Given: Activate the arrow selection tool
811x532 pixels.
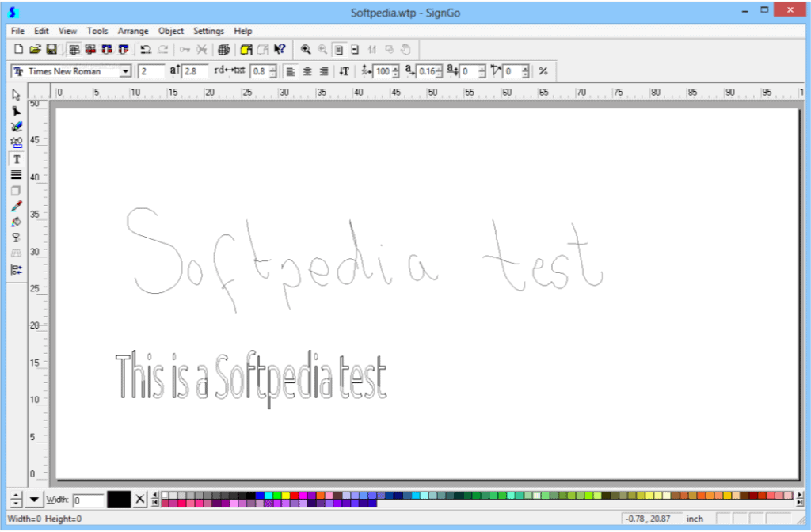Looking at the screenshot, I should [15, 94].
